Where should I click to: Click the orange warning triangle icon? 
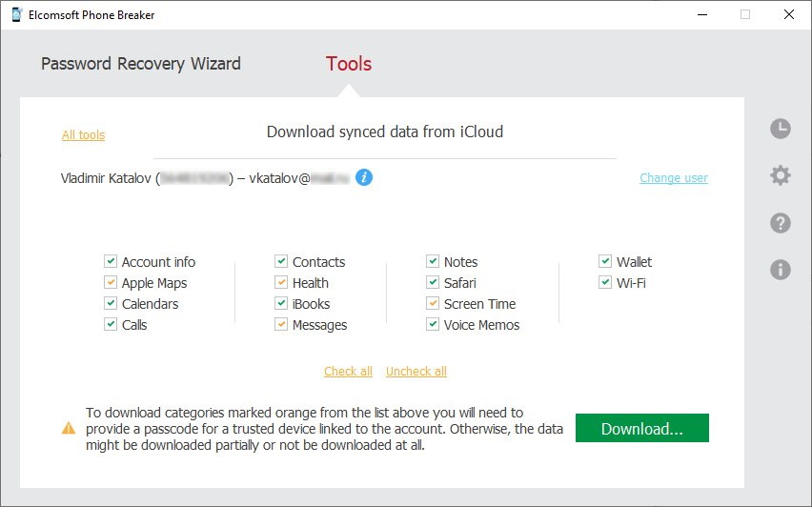68,429
